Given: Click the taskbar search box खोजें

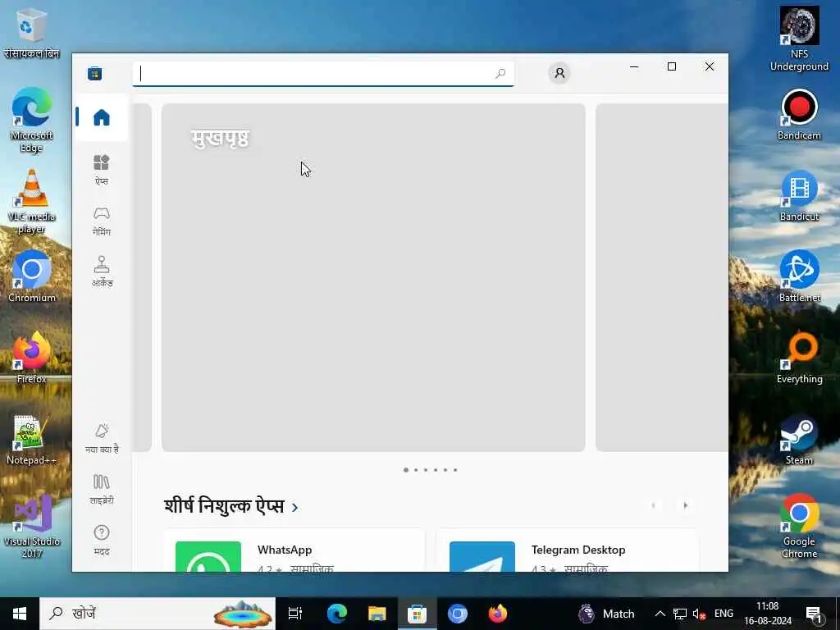Looking at the screenshot, I should [x=157, y=614].
